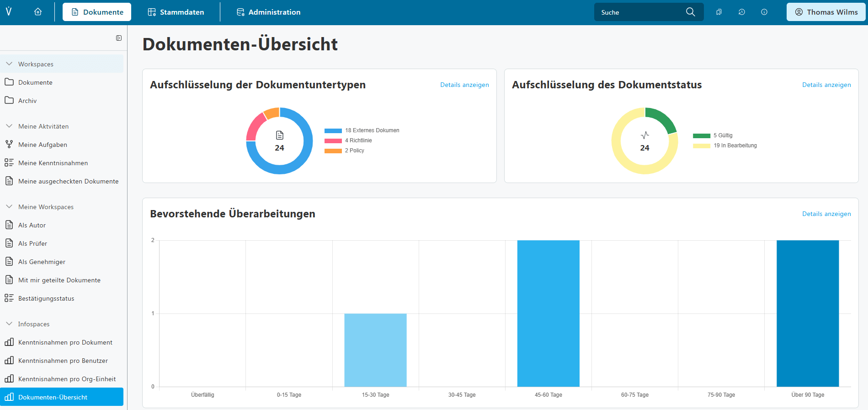Show details for Dokumentuntertypen breakdown
This screenshot has height=410, width=868.
pos(464,85)
